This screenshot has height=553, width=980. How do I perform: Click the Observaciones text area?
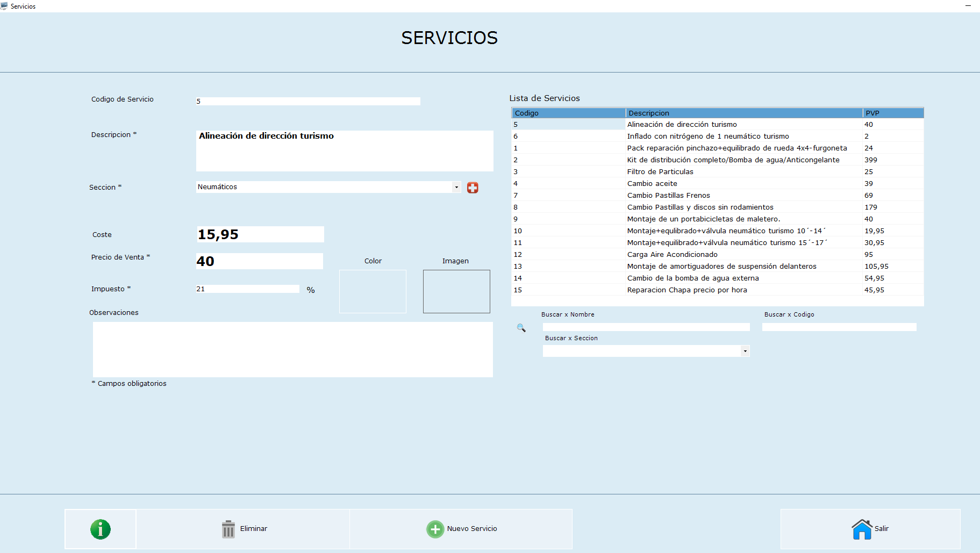292,349
